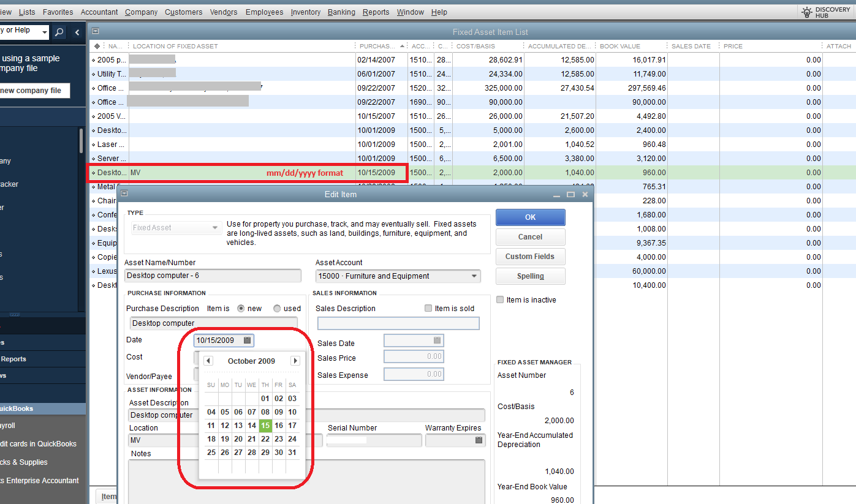Viewport: 856px width, 504px height.
Task: Sort by Purchase date column header
Action: click(381, 46)
